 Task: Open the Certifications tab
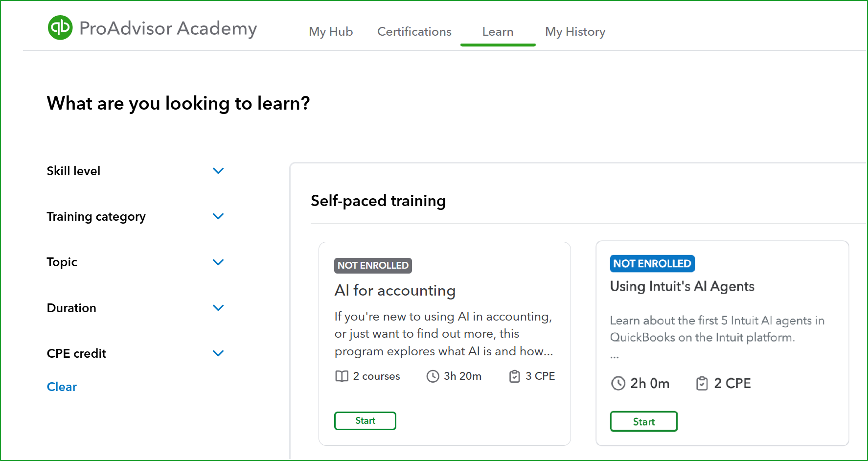coord(414,32)
